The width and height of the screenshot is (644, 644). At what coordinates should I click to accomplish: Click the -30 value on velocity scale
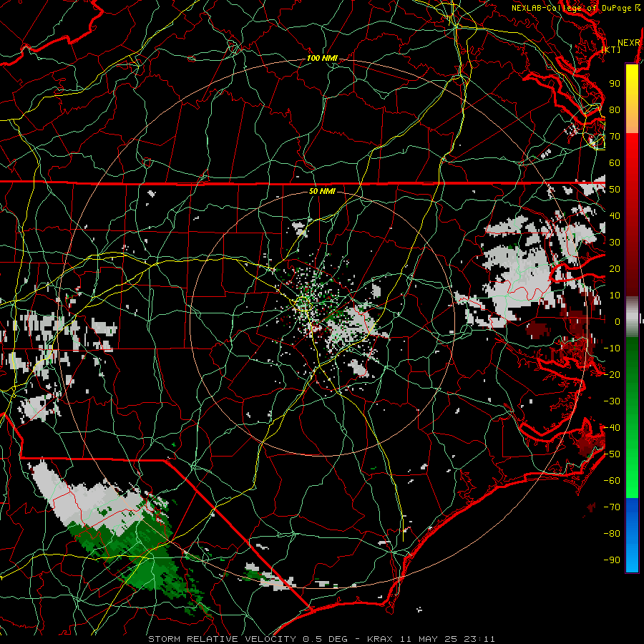click(x=612, y=401)
